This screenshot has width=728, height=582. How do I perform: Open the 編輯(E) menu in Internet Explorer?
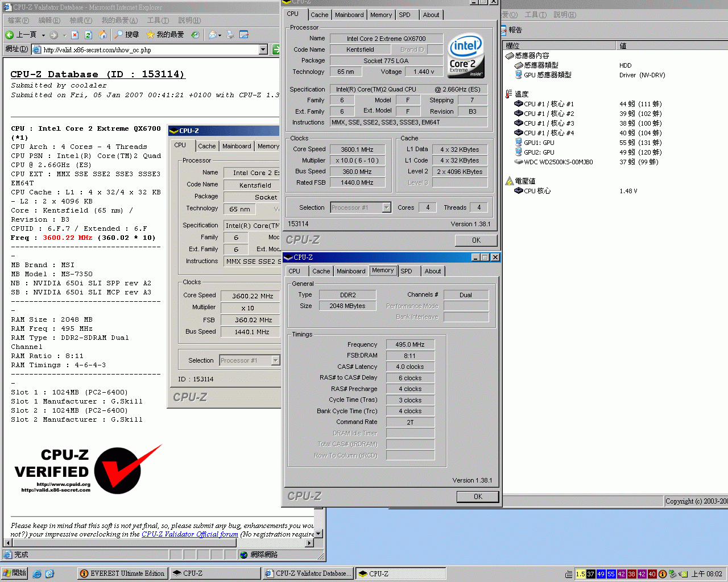(x=49, y=20)
